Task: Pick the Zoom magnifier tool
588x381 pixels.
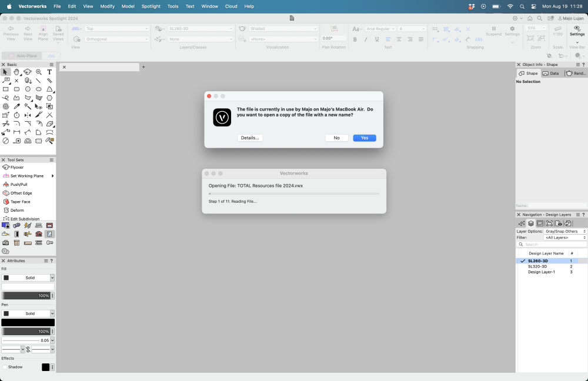Action: tap(39, 72)
